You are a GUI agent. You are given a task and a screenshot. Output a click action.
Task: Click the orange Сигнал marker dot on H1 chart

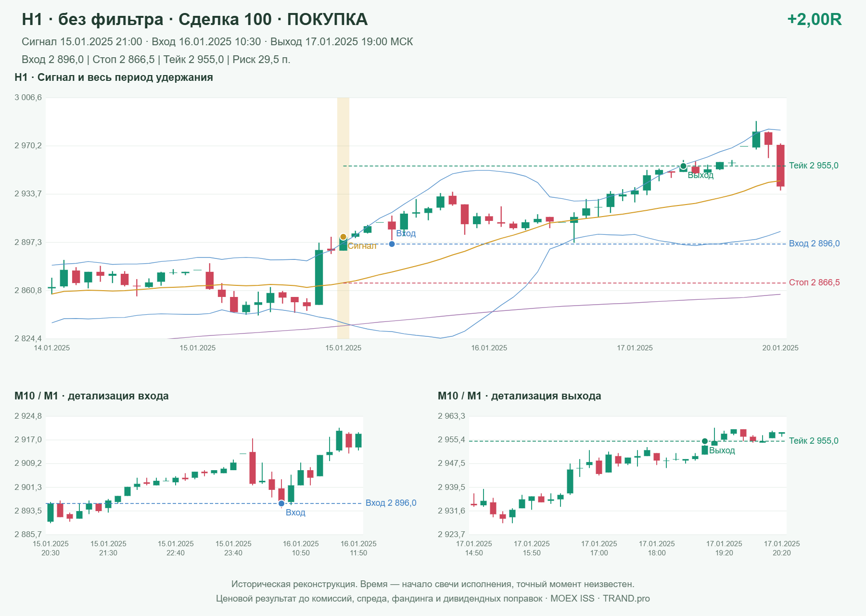343,237
